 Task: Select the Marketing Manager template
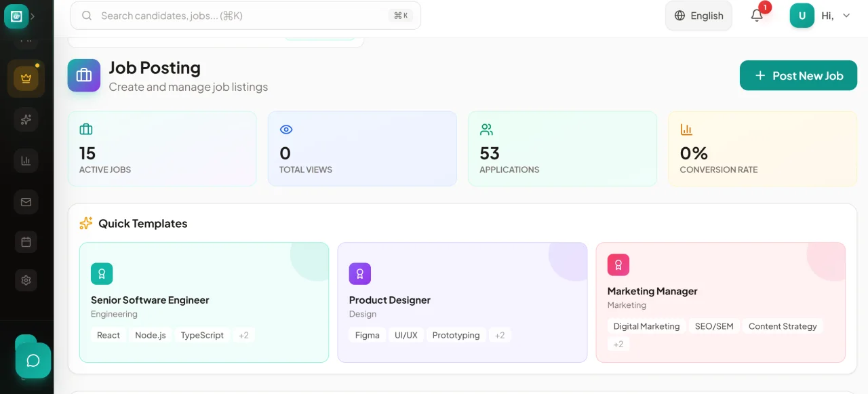point(721,302)
